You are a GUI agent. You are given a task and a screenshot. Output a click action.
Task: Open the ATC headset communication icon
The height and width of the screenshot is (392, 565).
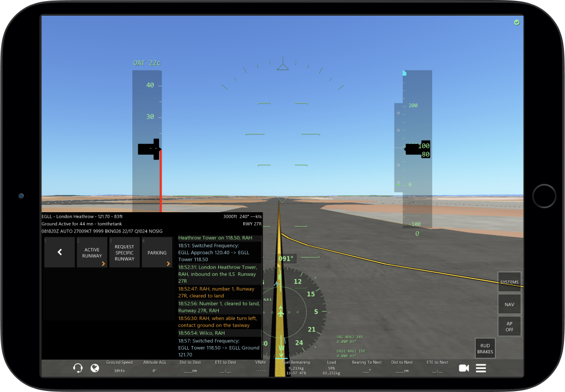point(78,368)
